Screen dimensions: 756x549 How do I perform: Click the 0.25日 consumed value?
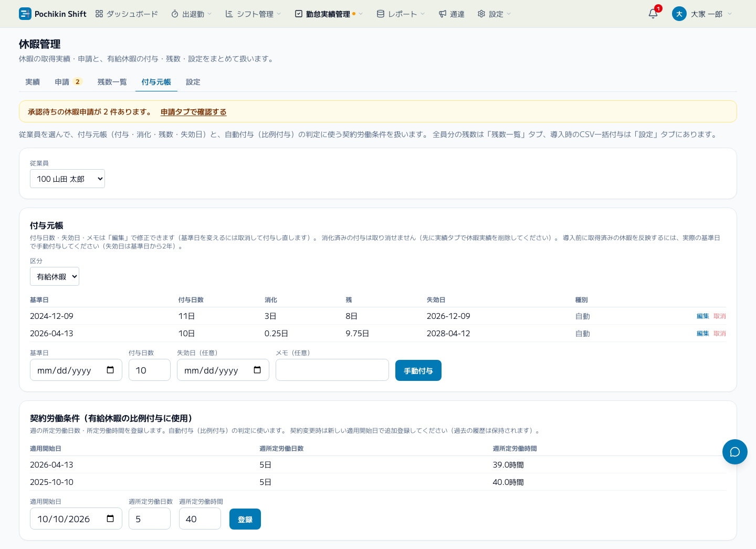[276, 334]
